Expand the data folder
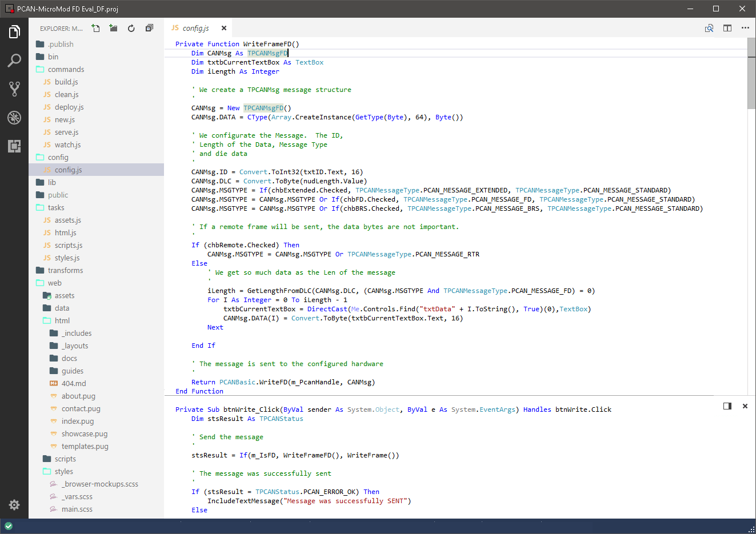Image resolution: width=756 pixels, height=534 pixels. [x=96, y=308]
